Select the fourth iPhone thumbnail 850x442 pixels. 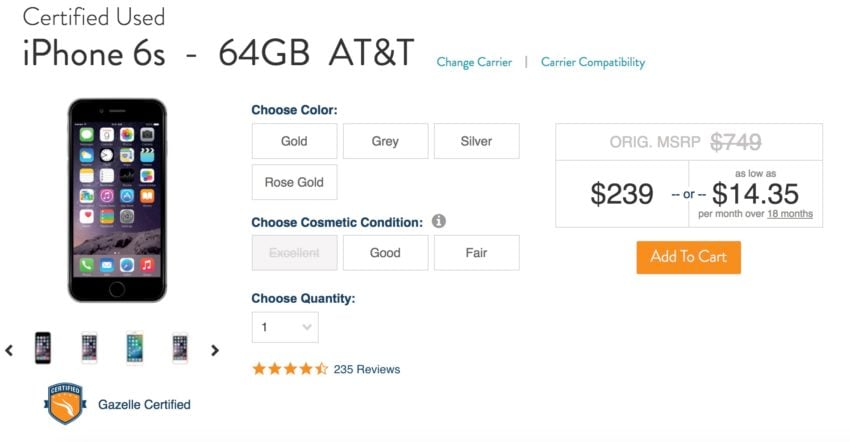coord(180,348)
